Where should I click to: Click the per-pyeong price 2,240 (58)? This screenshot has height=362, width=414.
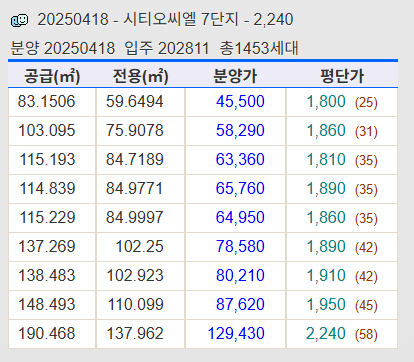pyautogui.click(x=342, y=333)
